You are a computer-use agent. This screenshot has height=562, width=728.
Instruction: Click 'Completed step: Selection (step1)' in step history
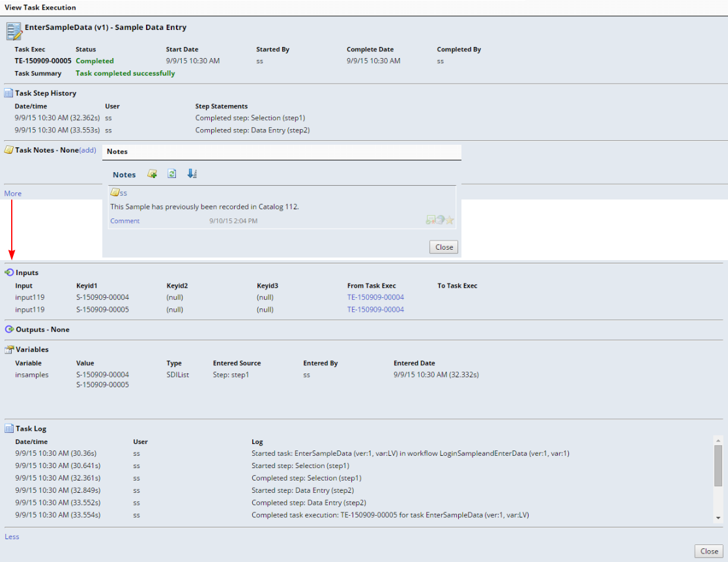(x=250, y=117)
